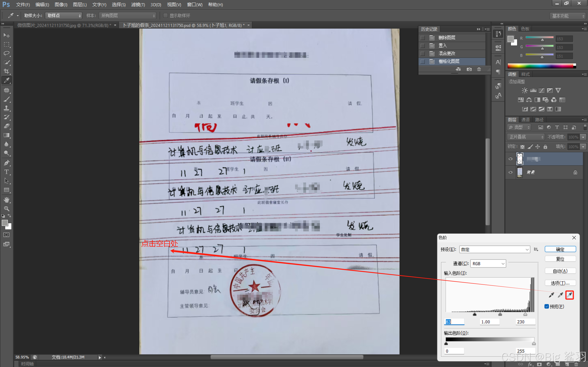Viewport: 588px width, 367px height.
Task: Enable the 显示取样环 checkbox
Action: tap(165, 16)
